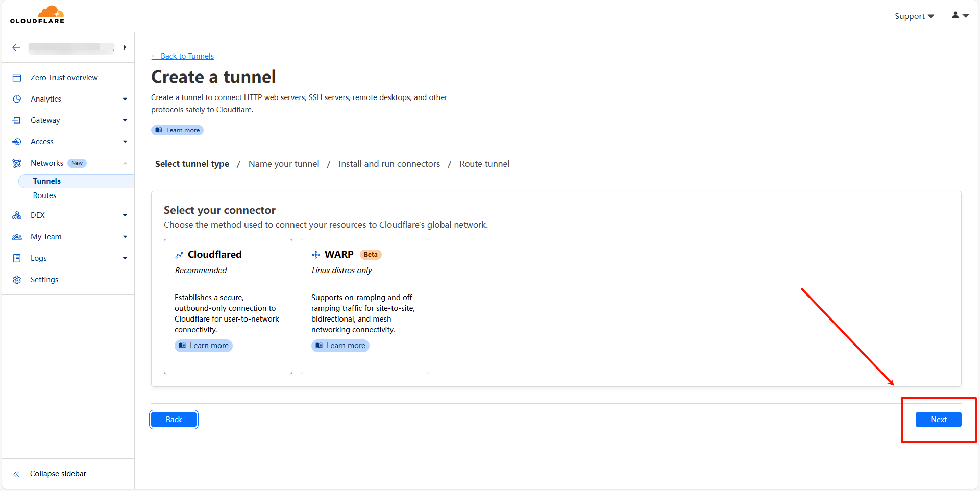This screenshot has height=491, width=980.
Task: Expand the Access menu arrow
Action: pos(125,142)
